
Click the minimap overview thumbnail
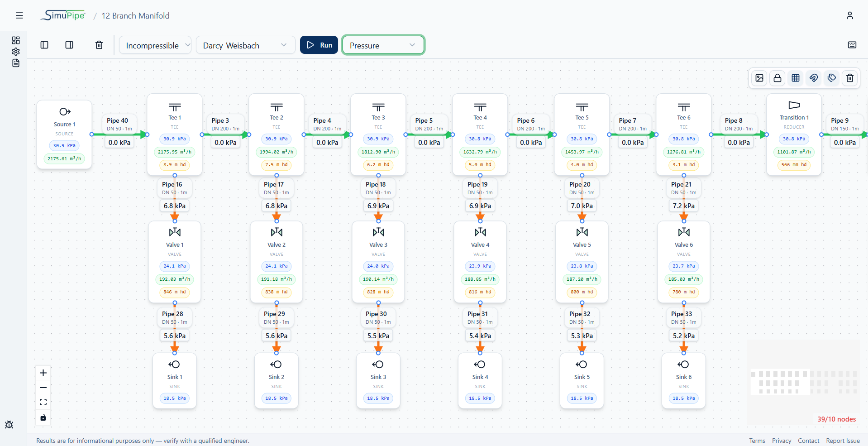coord(803,383)
